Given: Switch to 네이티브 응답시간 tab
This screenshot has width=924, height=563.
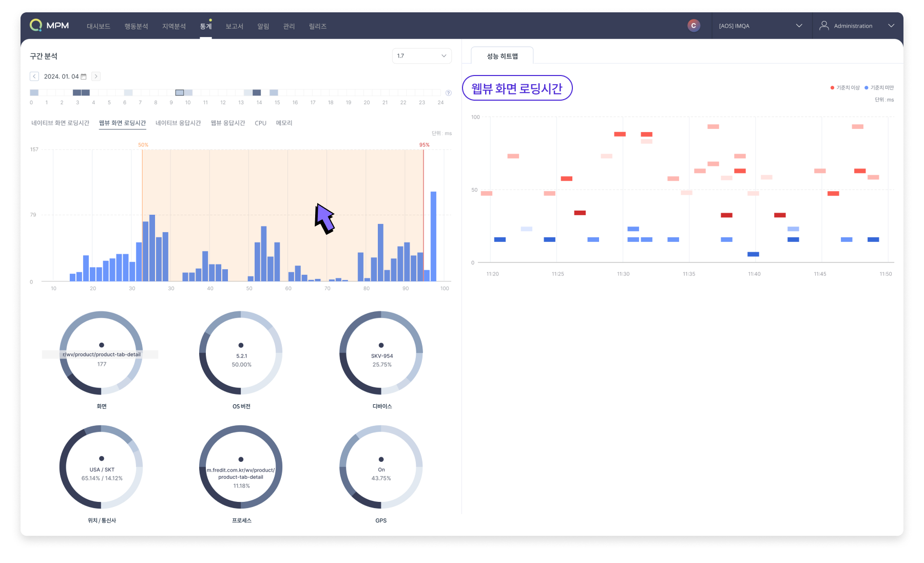Looking at the screenshot, I should (178, 123).
